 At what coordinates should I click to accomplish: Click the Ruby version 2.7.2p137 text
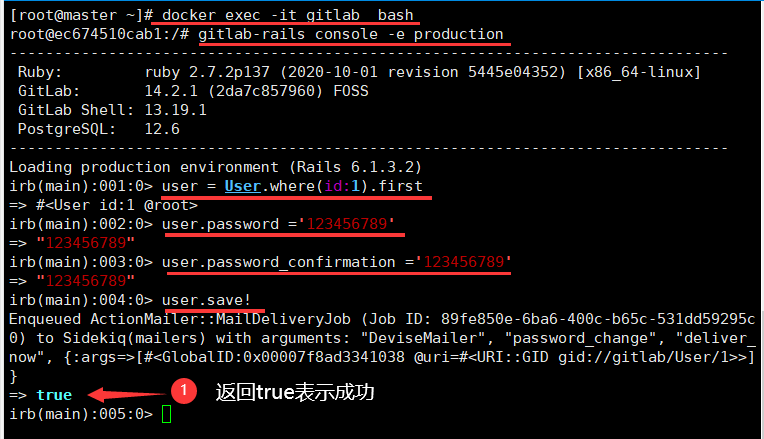pyautogui.click(x=207, y=72)
